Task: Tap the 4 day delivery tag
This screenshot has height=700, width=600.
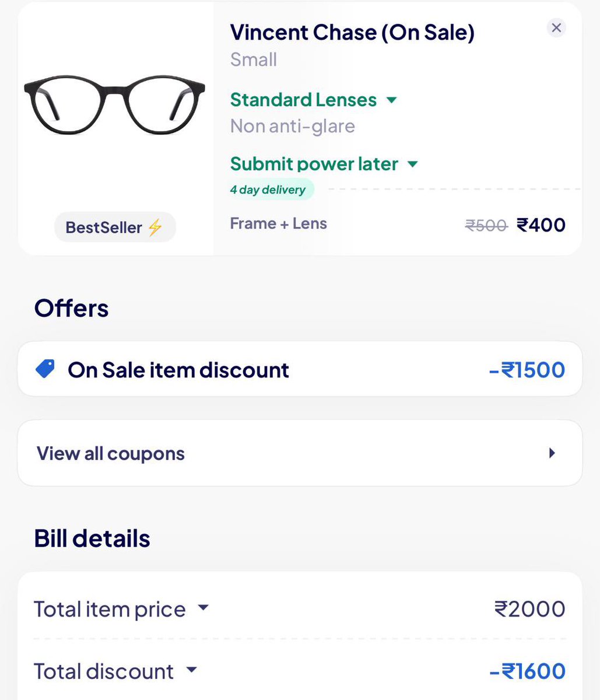Action: [x=268, y=190]
